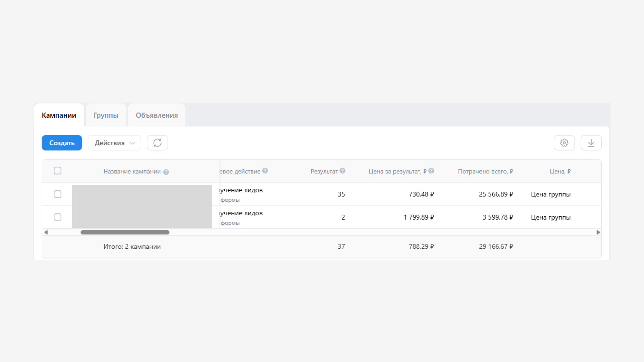
Task: Check the second campaign row checkbox
Action: [58, 217]
